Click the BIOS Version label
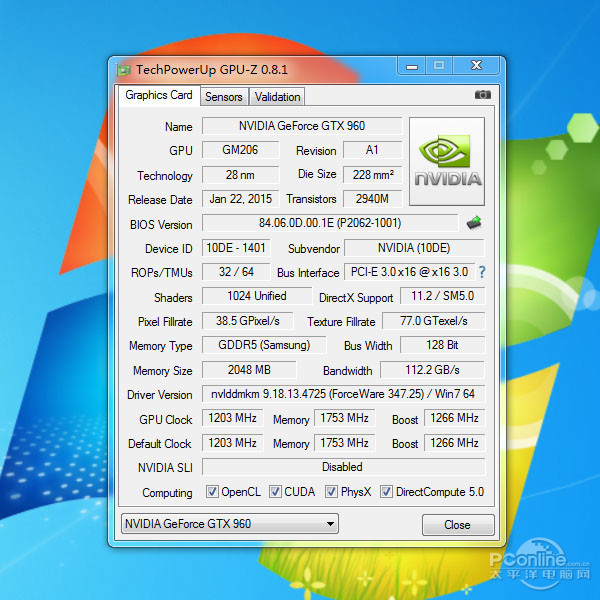This screenshot has width=600, height=600. point(161,225)
